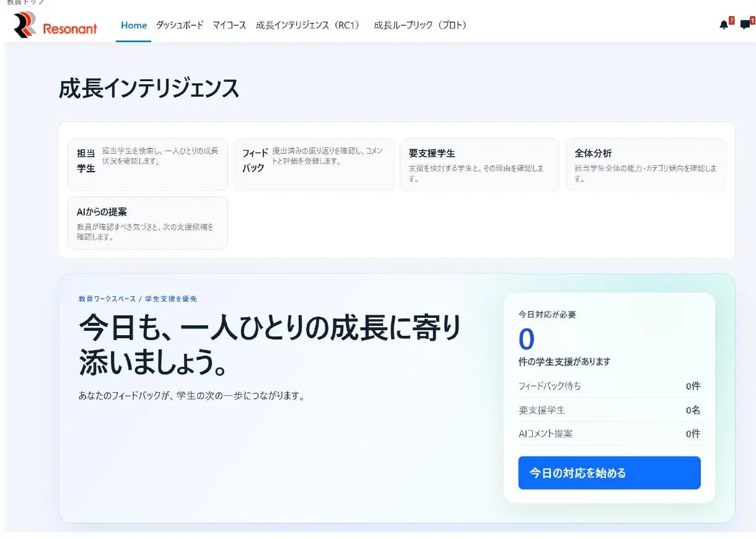The width and height of the screenshot is (756, 539).
Task: Click the Resonant logo
Action: tap(55, 25)
